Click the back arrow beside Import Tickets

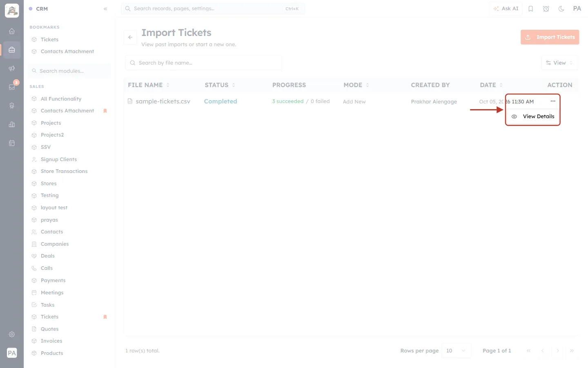pyautogui.click(x=130, y=37)
